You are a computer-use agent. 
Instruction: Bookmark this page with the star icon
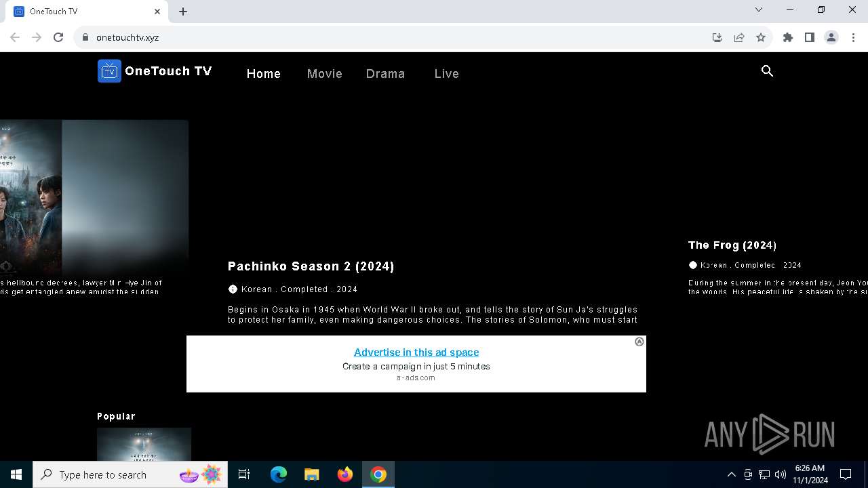761,37
